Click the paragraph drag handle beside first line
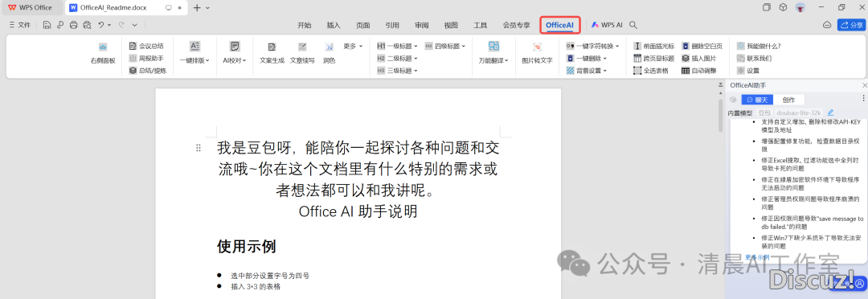This screenshot has height=299, width=868. click(x=199, y=148)
